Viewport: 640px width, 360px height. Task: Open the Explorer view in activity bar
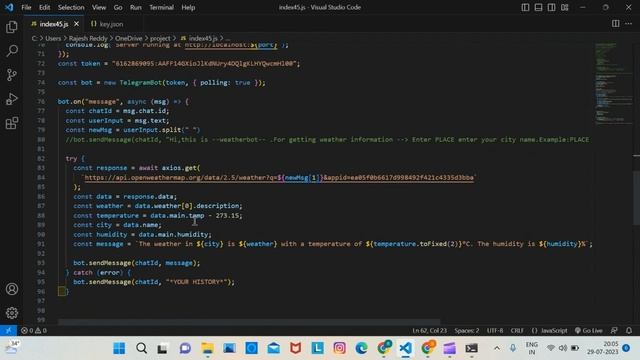click(12, 27)
